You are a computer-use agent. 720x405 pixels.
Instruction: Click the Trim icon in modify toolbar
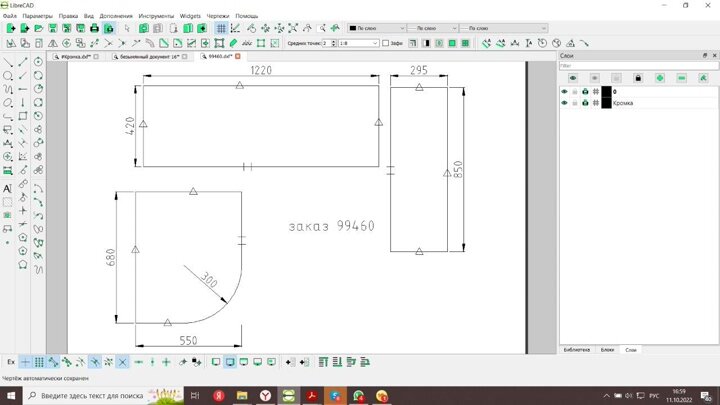108,44
